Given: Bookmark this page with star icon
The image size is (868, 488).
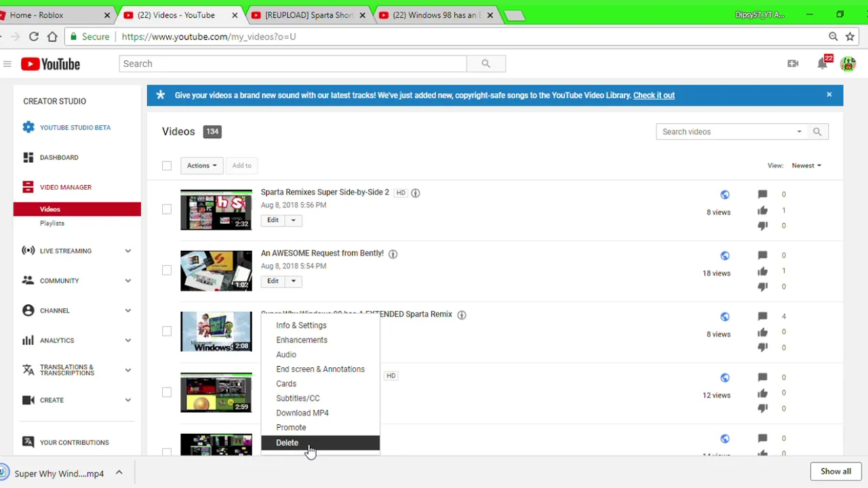Looking at the screenshot, I should (x=850, y=37).
